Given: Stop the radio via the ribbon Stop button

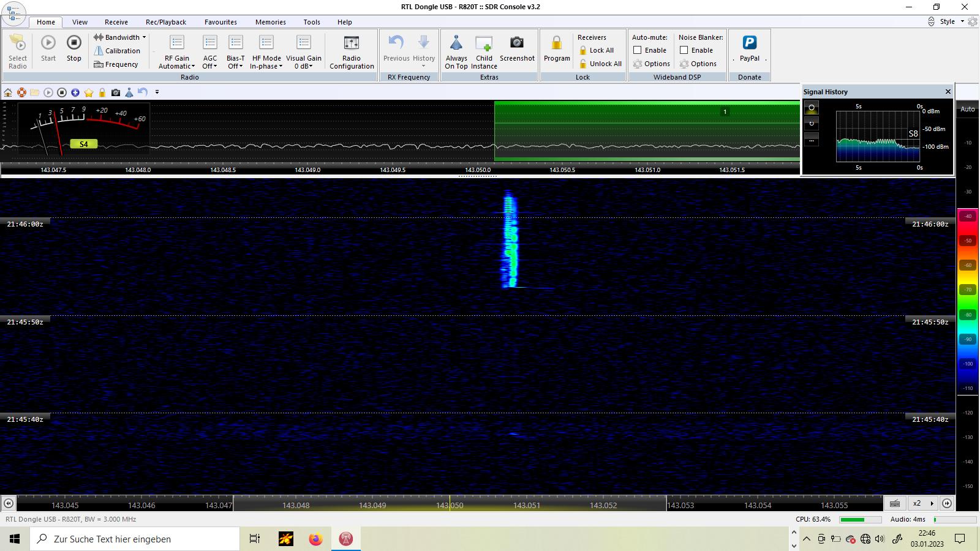Looking at the screenshot, I should [74, 49].
